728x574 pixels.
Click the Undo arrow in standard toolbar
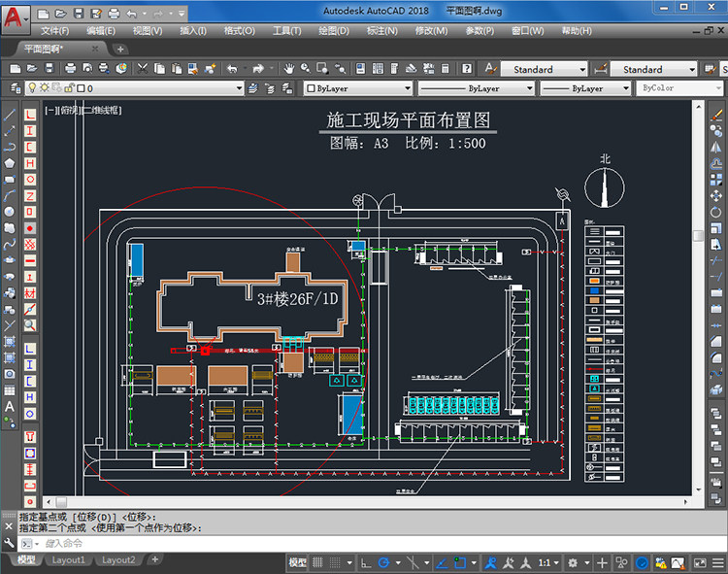(x=231, y=69)
